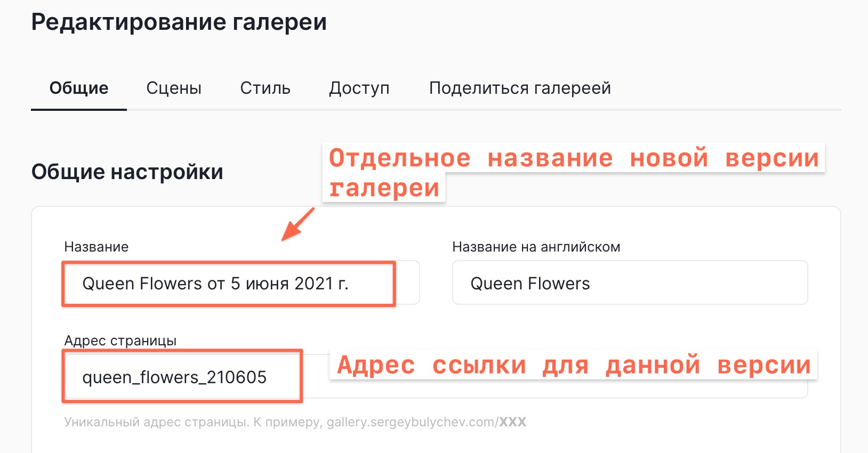Image resolution: width=868 pixels, height=453 pixels.
Task: Click the red arrow pointing at Название
Action: [298, 224]
